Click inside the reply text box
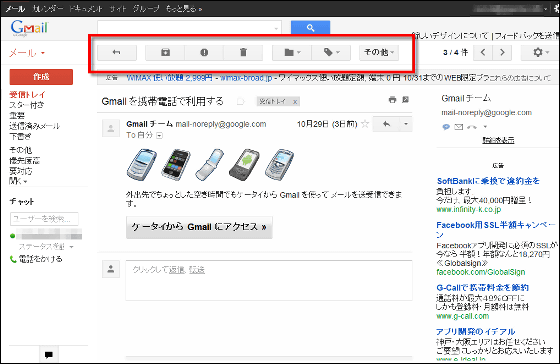Image resolution: width=560 pixels, height=364 pixels. pyautogui.click(x=269, y=280)
